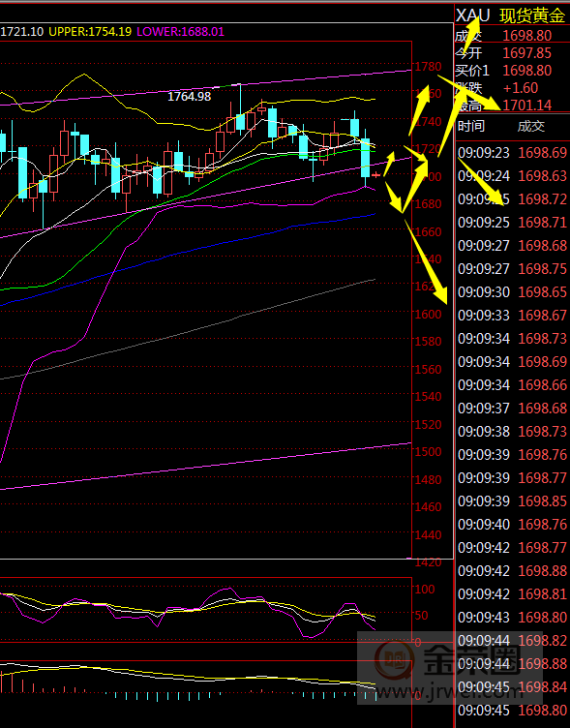Click the 成交 column header in tick list
This screenshot has width=570, height=728.
tap(531, 126)
